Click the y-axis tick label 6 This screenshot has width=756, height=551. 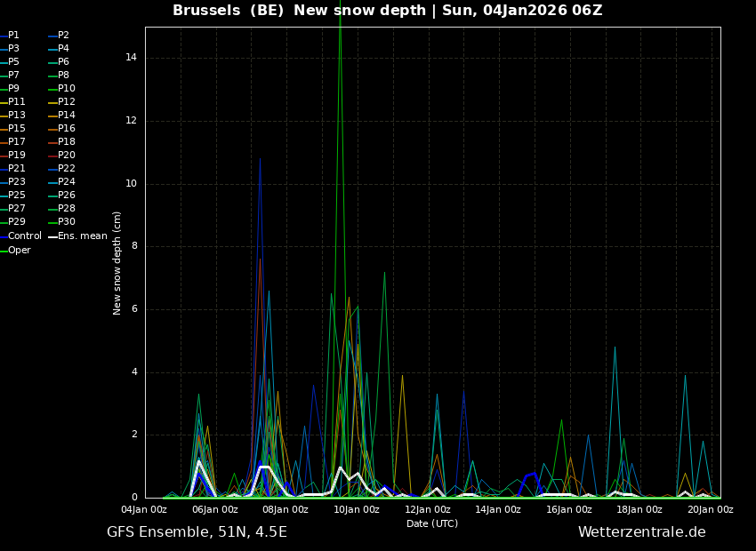[134, 309]
